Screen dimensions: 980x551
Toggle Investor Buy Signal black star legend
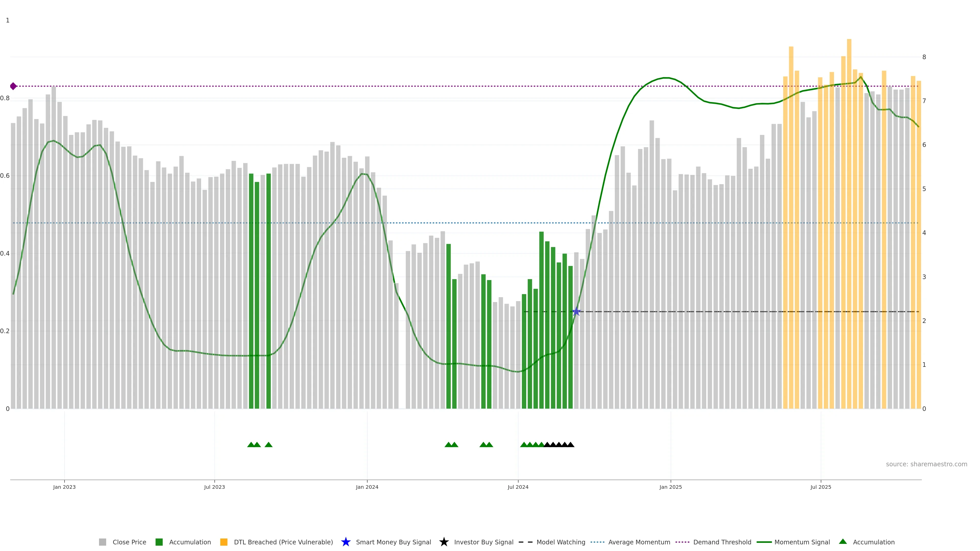444,542
